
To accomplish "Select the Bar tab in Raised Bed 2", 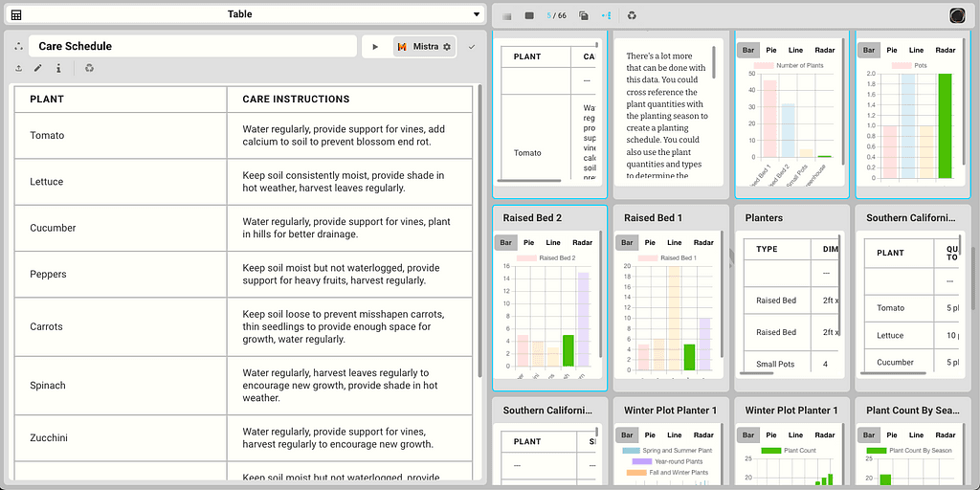I will (x=505, y=242).
